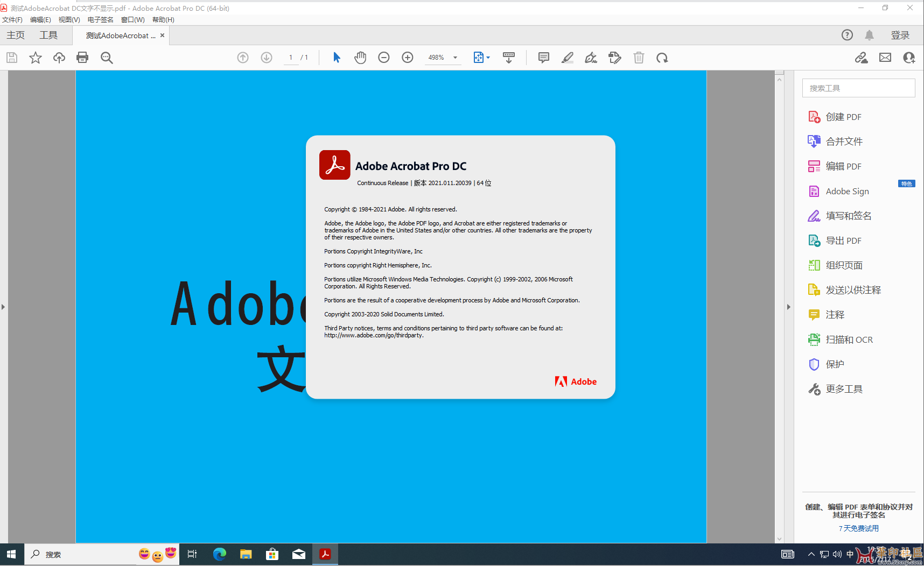Expand the left navigation pane arrow
The image size is (924, 566).
[x=3, y=307]
